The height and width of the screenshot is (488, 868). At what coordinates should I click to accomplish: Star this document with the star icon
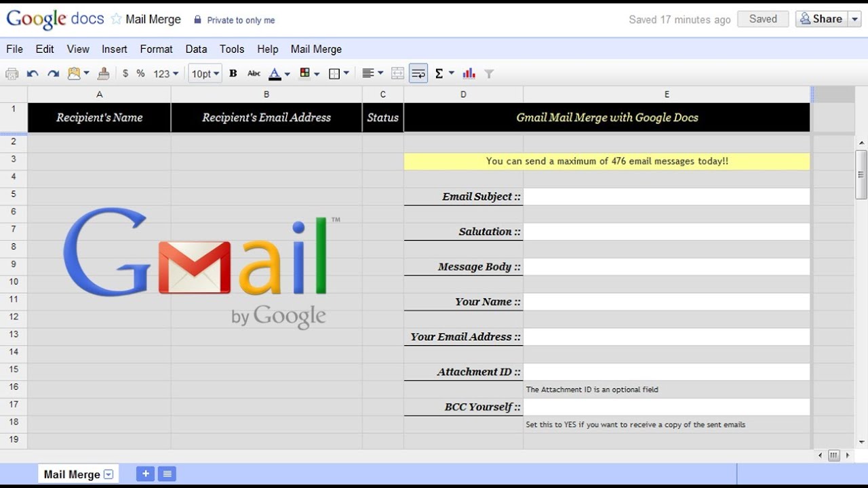pyautogui.click(x=116, y=19)
